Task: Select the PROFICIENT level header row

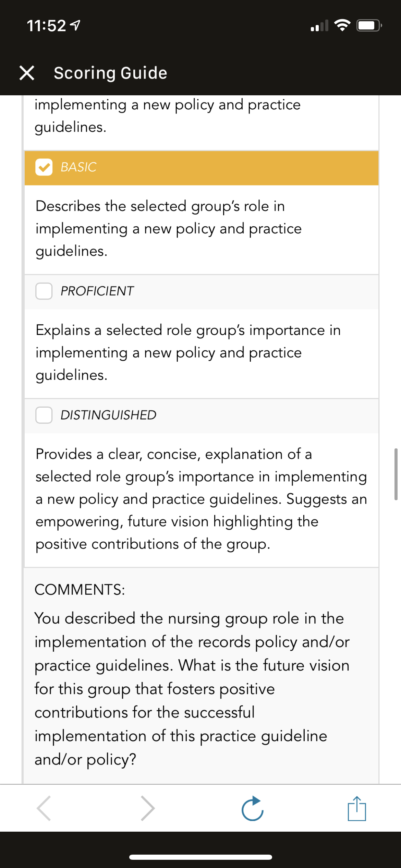Action: coord(202,292)
